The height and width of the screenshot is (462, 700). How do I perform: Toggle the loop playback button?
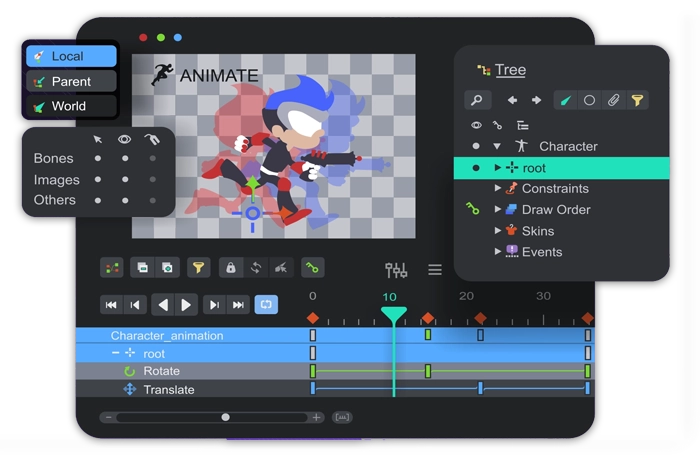266,304
